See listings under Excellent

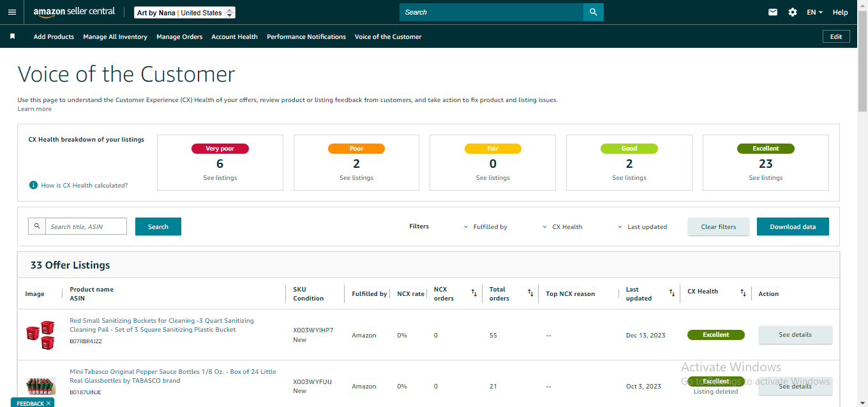pos(766,177)
